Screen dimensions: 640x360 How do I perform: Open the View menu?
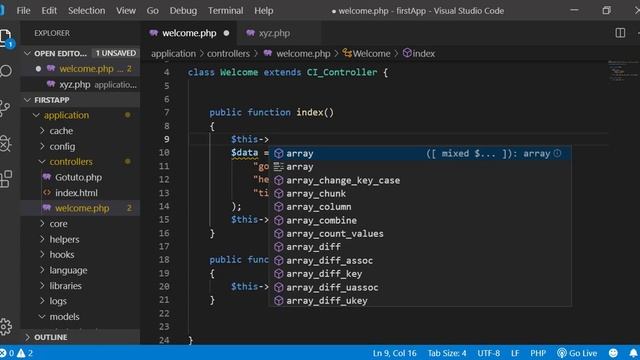tap(126, 11)
